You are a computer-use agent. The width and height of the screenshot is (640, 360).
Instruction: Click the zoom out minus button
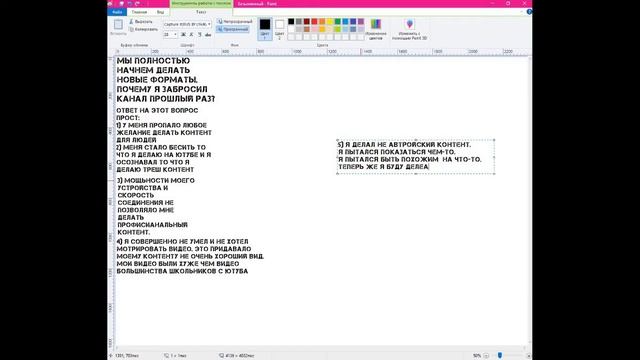coord(486,356)
